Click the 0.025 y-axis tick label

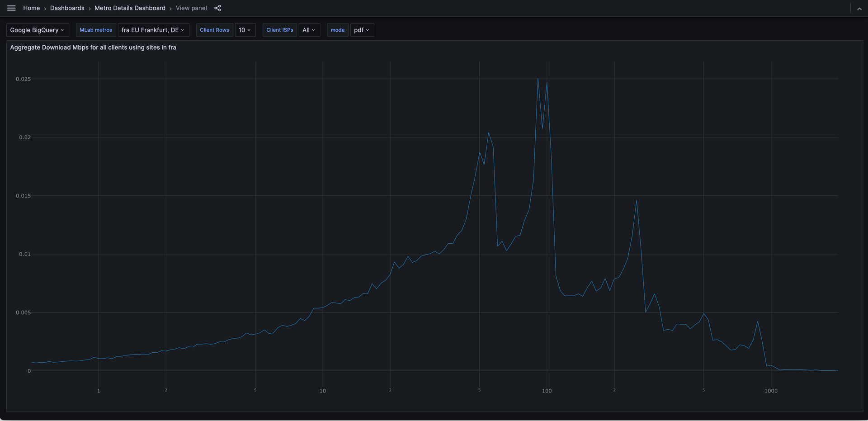click(x=24, y=79)
